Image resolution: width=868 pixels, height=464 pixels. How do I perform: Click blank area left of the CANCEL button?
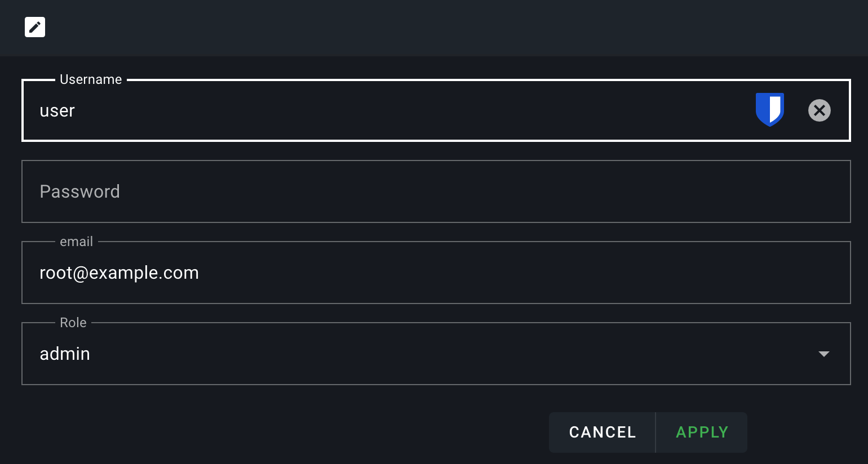pos(282,432)
